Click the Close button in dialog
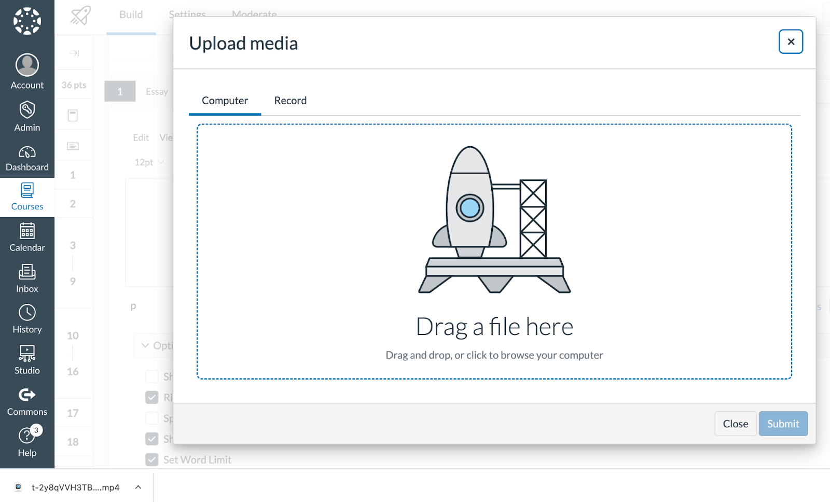The image size is (830, 504). tap(736, 424)
